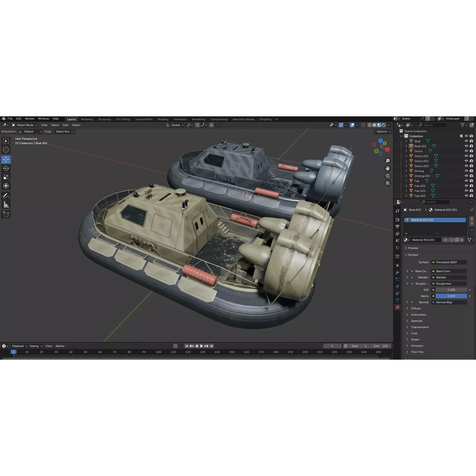
Task: Activate the Annotate tool
Action: click(6, 196)
